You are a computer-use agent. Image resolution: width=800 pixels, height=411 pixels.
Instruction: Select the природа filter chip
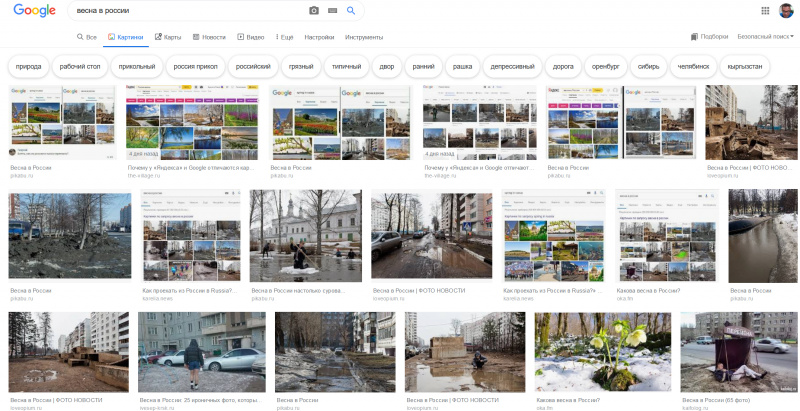pos(29,67)
